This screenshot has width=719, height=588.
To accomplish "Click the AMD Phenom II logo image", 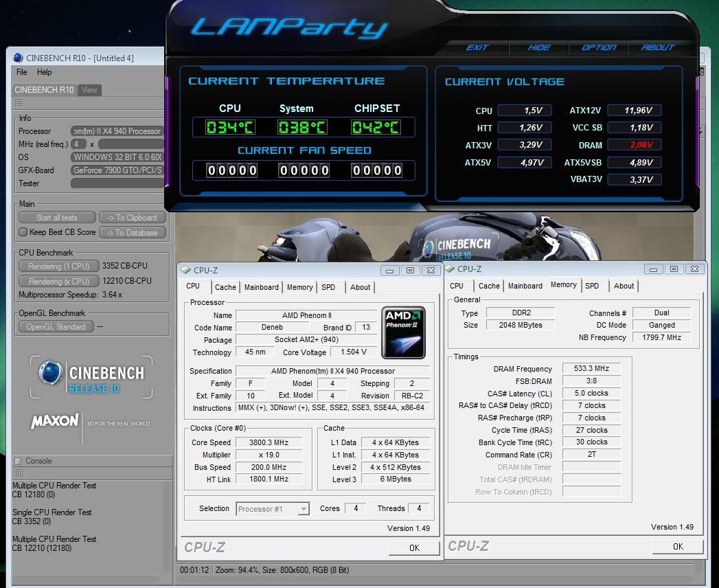I will point(403,332).
